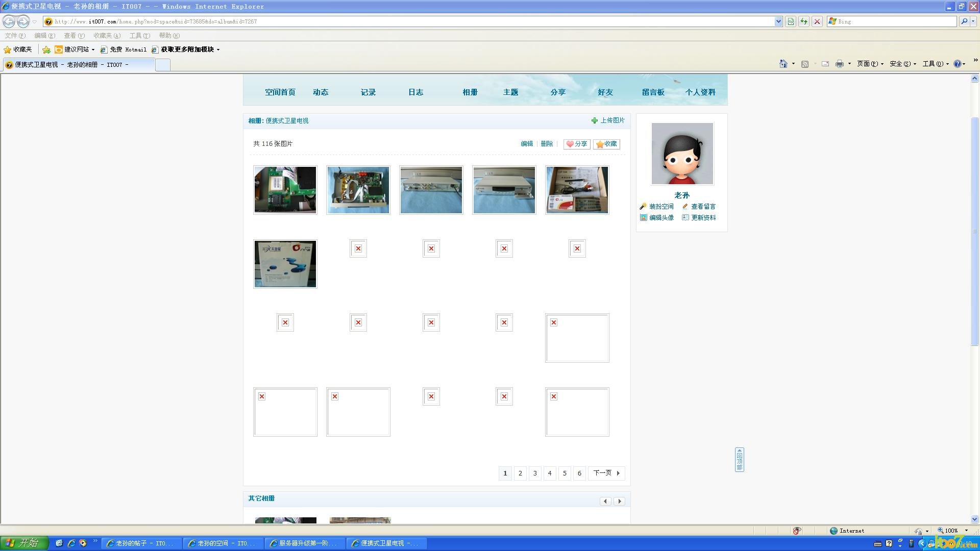980x551 pixels.
Task: Go to page 6 of the album
Action: pyautogui.click(x=579, y=473)
